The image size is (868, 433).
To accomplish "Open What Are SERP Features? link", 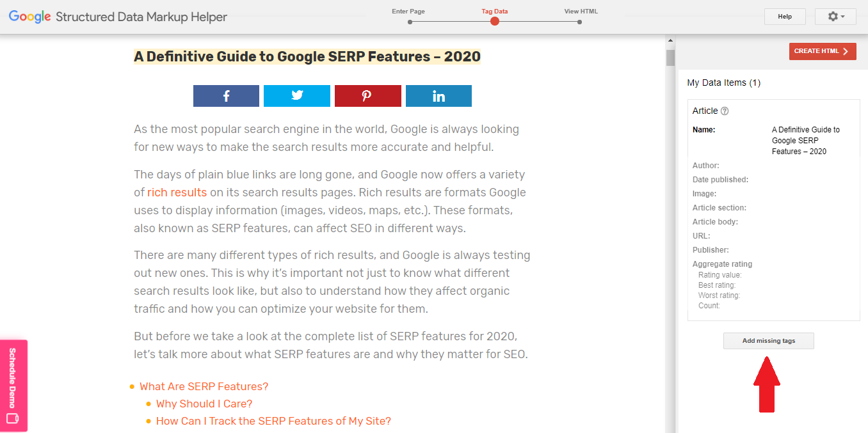I will click(x=204, y=386).
